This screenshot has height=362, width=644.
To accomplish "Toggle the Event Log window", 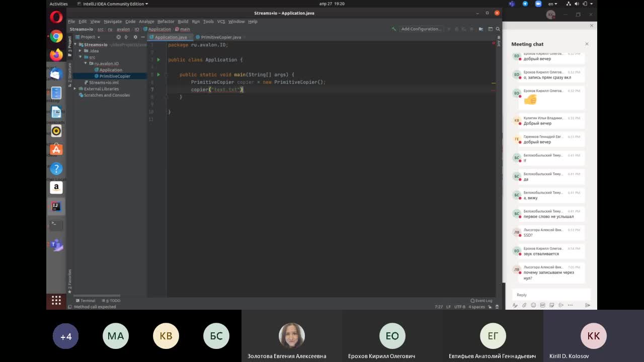I will 481,301.
